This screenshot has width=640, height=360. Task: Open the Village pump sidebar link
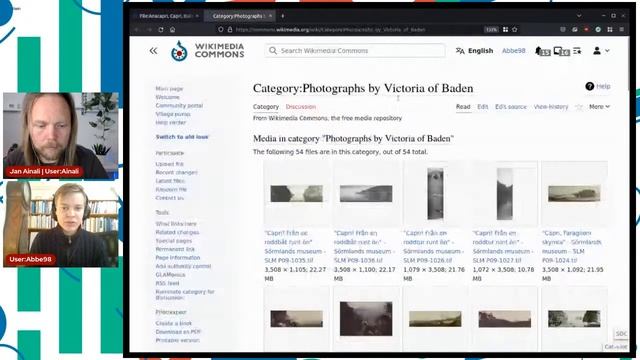click(173, 114)
